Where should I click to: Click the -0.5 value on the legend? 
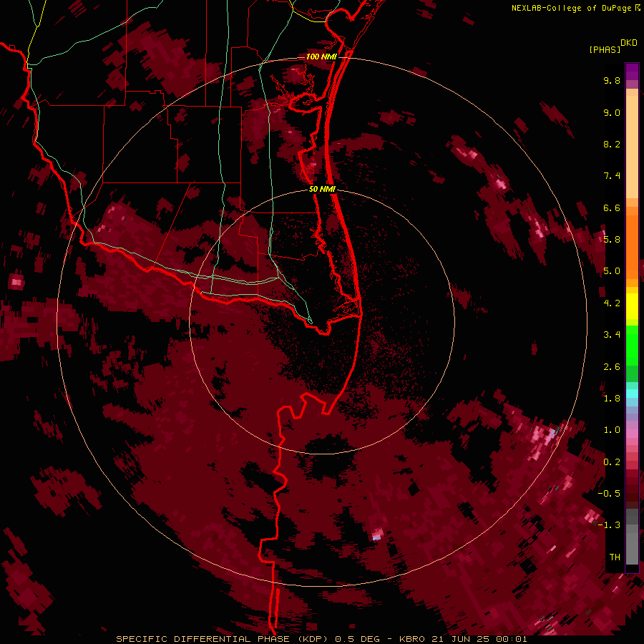coord(609,494)
